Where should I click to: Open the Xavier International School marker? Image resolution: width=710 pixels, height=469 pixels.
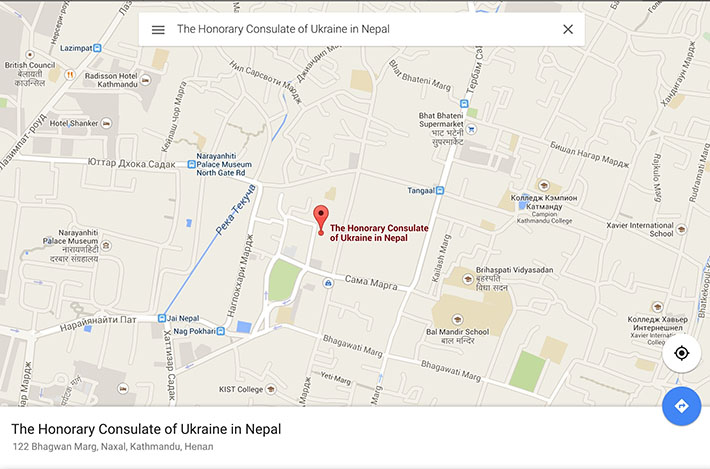pyautogui.click(x=681, y=229)
